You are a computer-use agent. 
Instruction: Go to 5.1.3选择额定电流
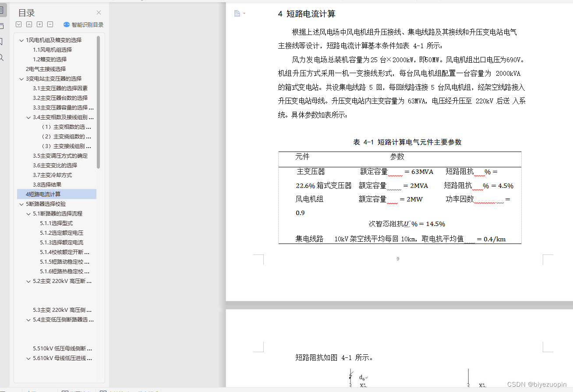tap(61, 242)
